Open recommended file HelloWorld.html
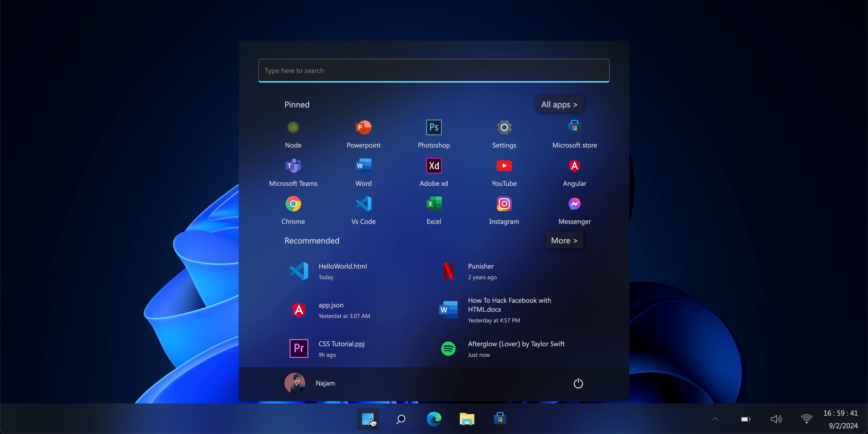This screenshot has height=434, width=868. point(329,271)
